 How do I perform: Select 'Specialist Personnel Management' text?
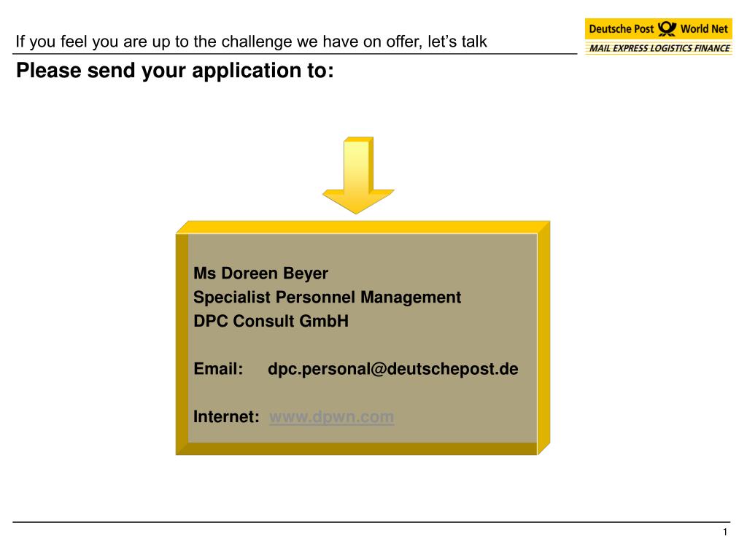[328, 297]
